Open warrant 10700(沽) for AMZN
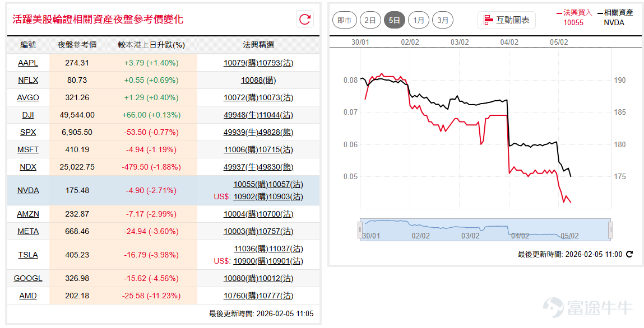The image size is (644, 328). point(276,214)
